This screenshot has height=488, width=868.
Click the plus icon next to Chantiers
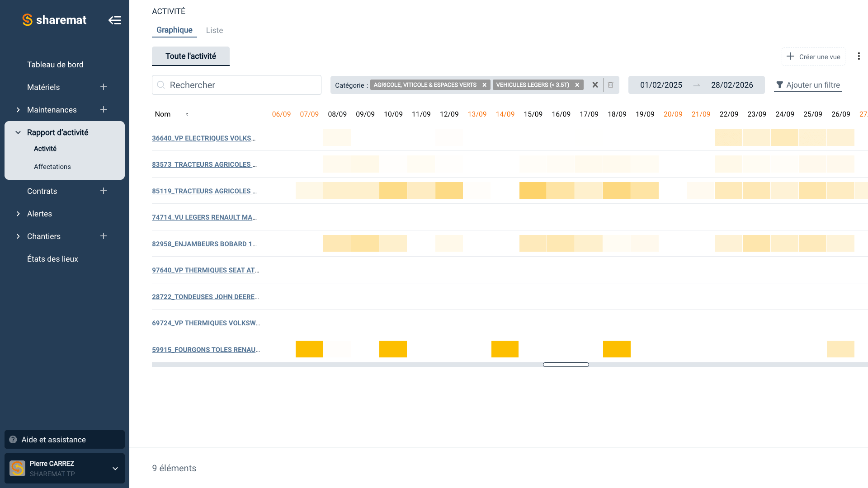(x=104, y=236)
